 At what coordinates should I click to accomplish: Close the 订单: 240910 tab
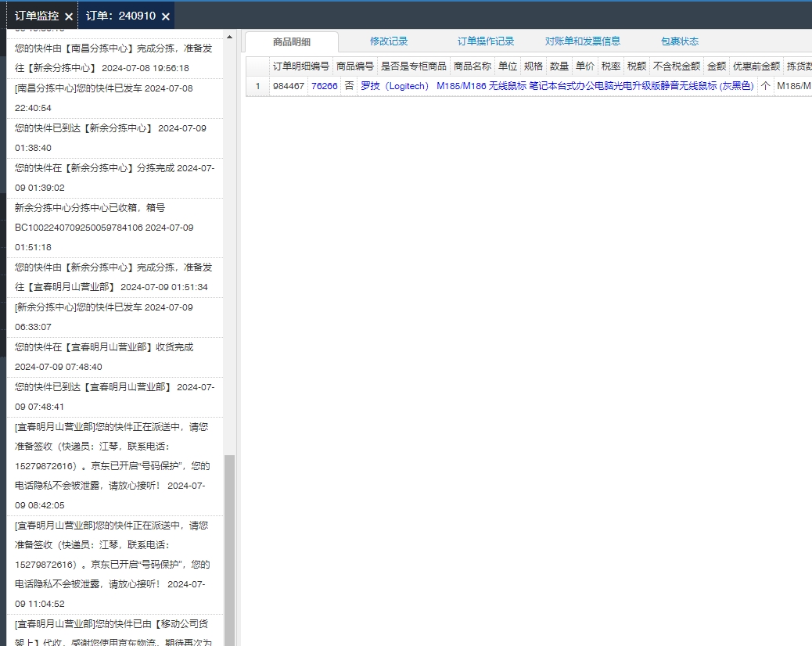coord(166,16)
